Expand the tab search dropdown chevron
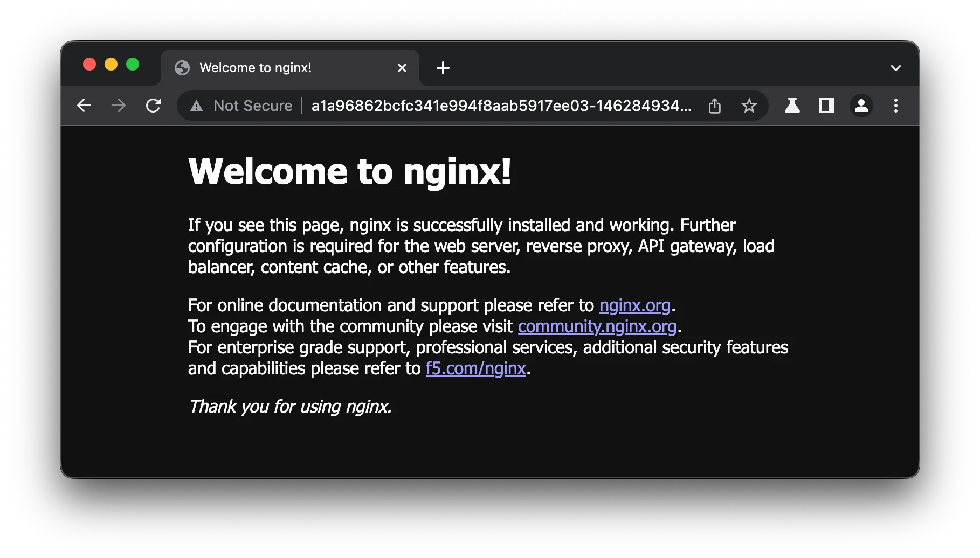Viewport: 980px width, 558px height. (x=896, y=68)
